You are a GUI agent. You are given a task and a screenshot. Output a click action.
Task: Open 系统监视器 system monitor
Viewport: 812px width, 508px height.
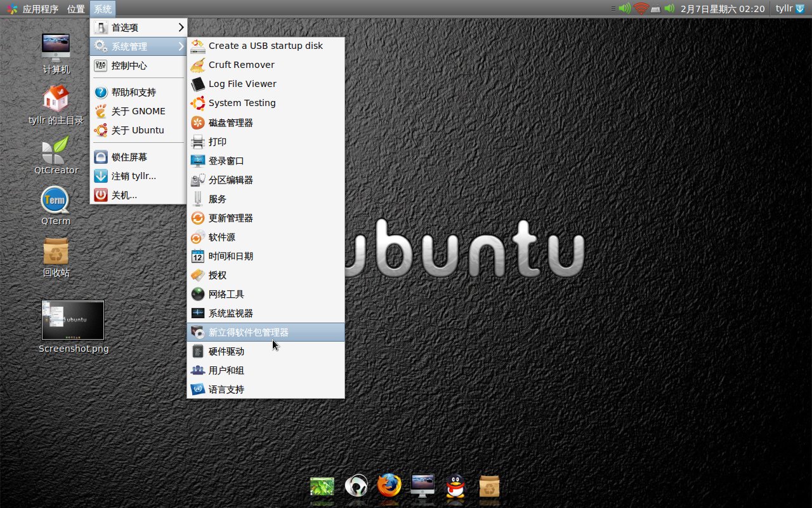[266, 313]
